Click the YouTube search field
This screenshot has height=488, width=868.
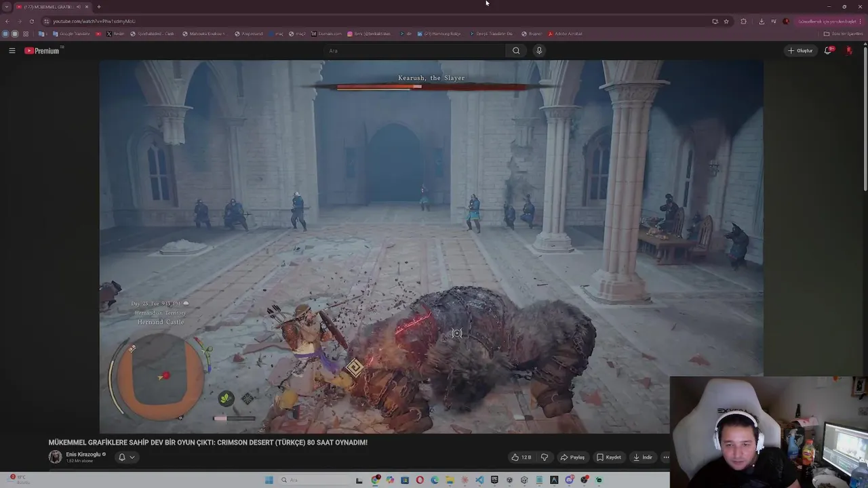(x=414, y=51)
